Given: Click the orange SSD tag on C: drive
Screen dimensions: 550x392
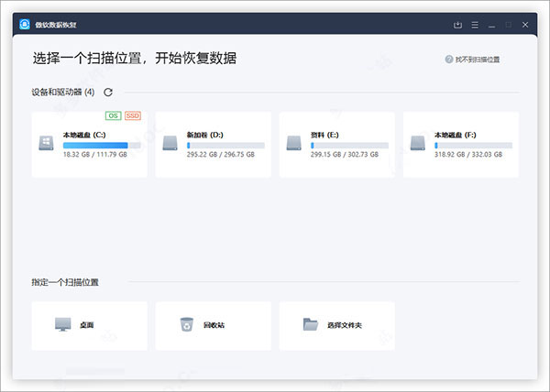Looking at the screenshot, I should (x=132, y=116).
